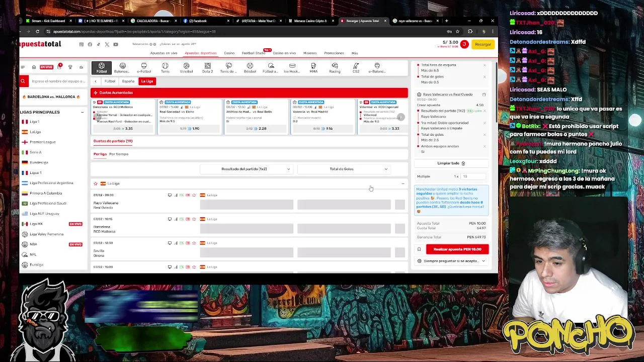
Task: Remove 1ra mitad Doble oportunidad selection
Action: point(485,123)
